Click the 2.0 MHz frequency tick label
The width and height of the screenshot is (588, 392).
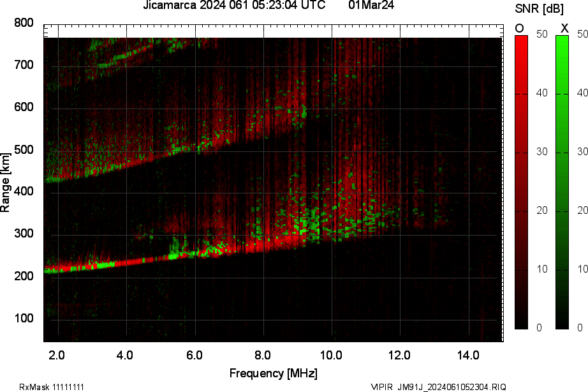click(x=57, y=355)
